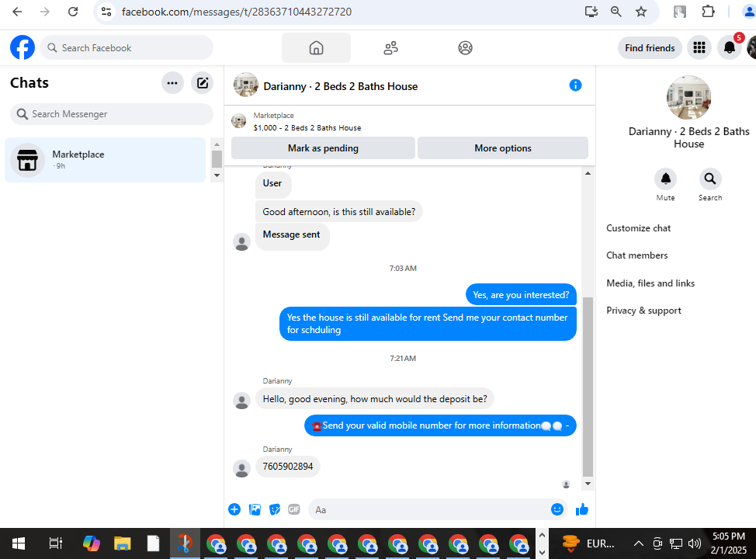Open volume control in system tray
This screenshot has height=559, width=756.
click(694, 544)
